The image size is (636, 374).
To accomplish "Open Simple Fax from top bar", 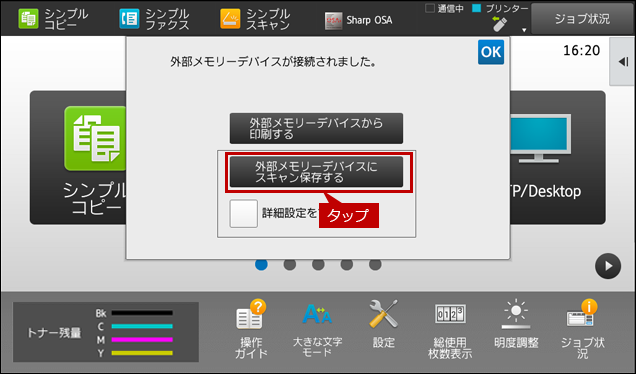I will point(154,19).
